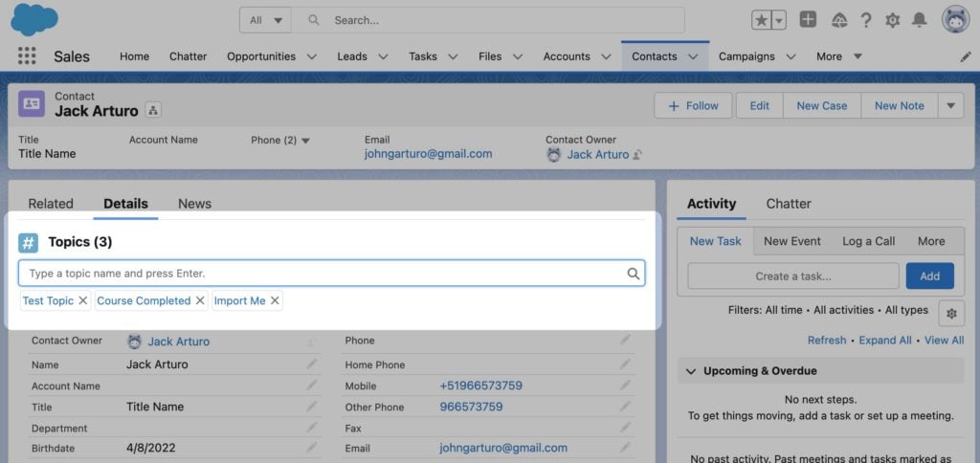Switch to the News tab
This screenshot has width=980, height=463.
tap(194, 203)
